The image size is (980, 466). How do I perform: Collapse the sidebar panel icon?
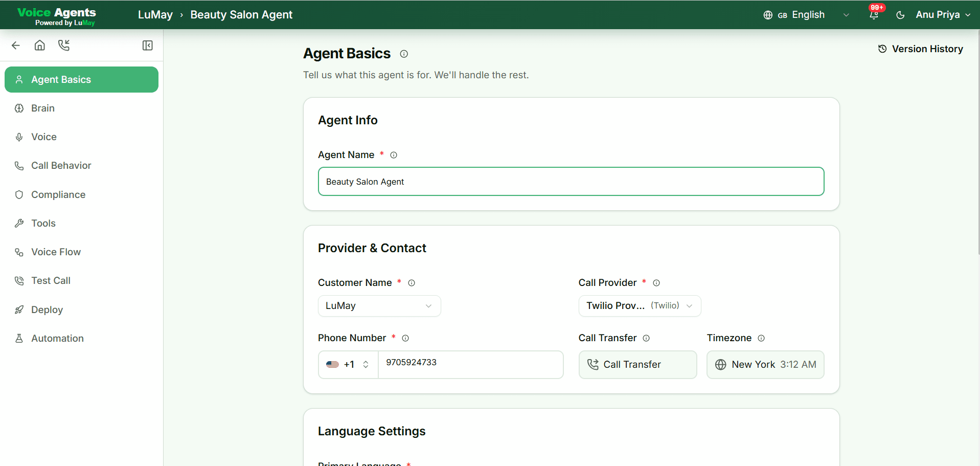click(148, 46)
